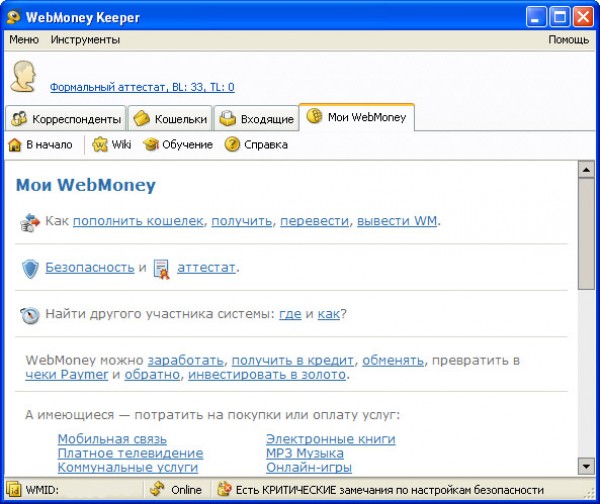Click the Справка question mark icon

click(x=232, y=145)
